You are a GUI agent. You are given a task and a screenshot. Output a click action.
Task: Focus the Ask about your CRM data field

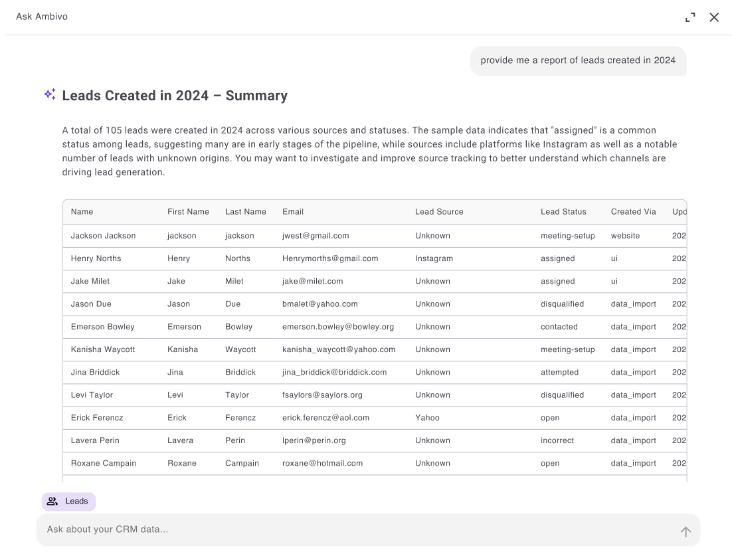369,529
